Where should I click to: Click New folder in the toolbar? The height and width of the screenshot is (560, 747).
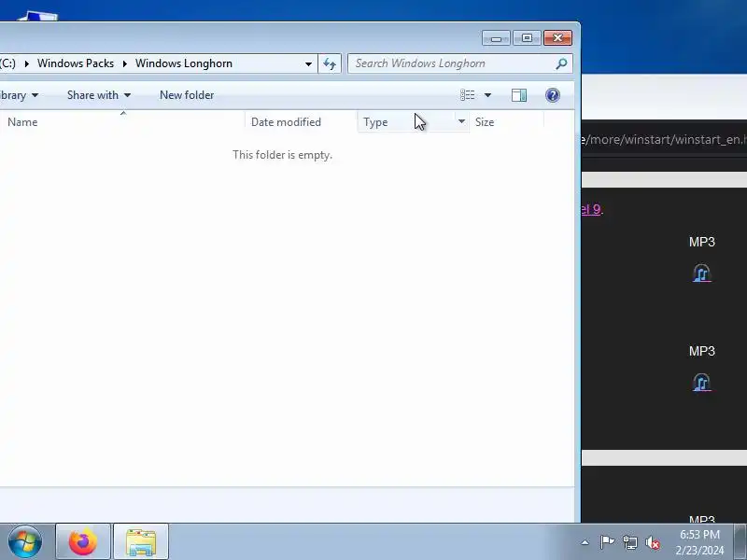(187, 95)
